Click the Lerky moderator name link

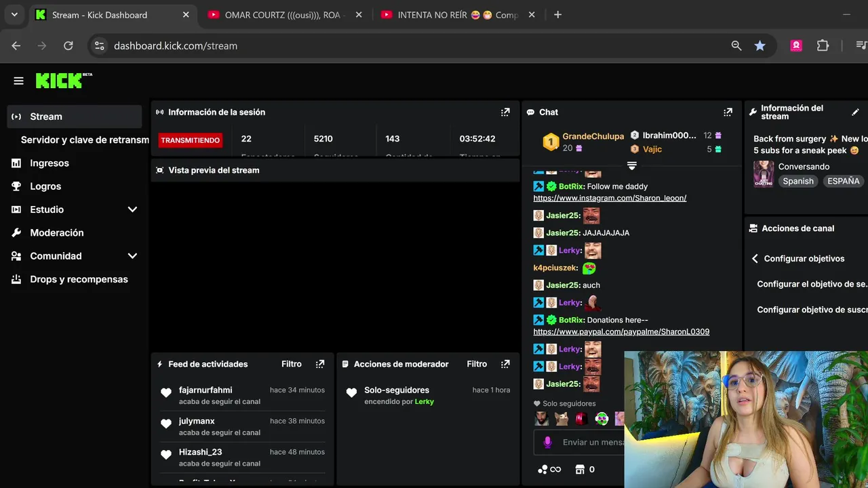pos(425,402)
